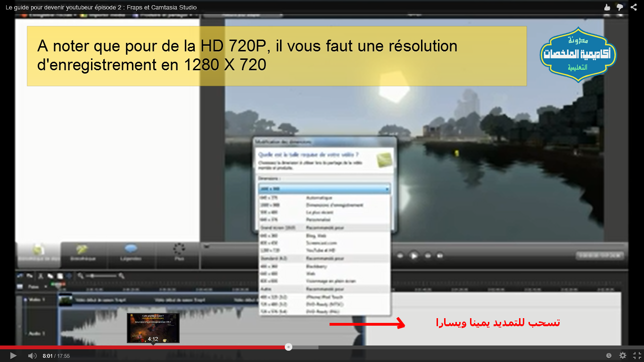Mute the YouTube player volume
This screenshot has height=362, width=644.
[x=32, y=356]
